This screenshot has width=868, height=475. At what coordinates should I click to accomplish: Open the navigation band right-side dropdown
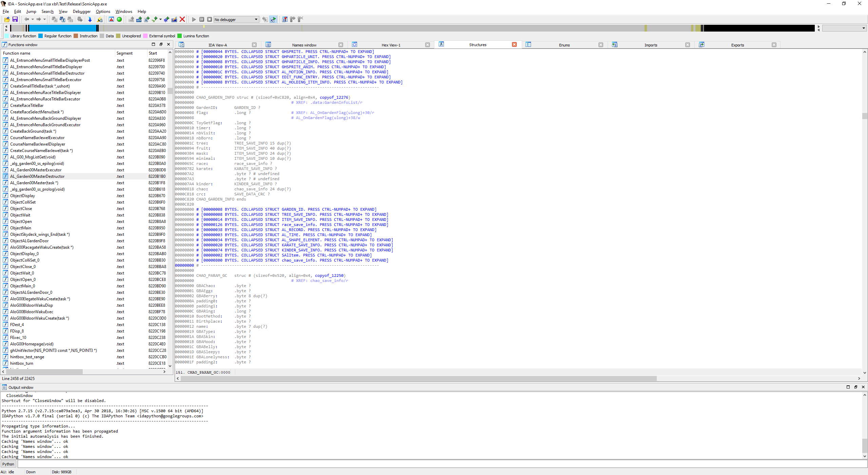click(844, 28)
